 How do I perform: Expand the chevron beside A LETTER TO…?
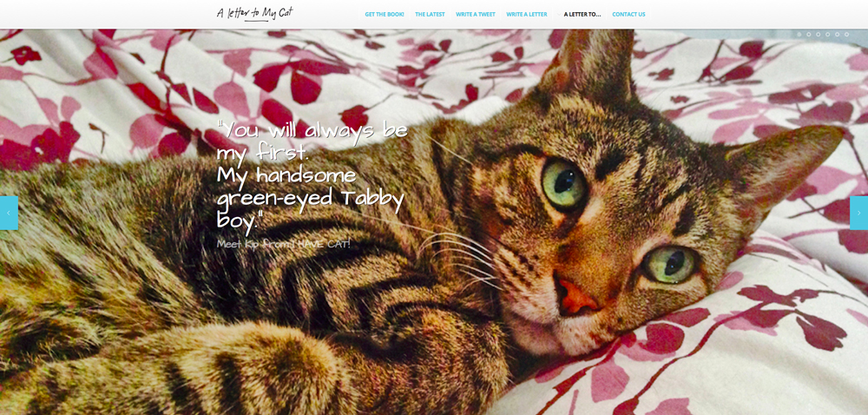pos(560,15)
